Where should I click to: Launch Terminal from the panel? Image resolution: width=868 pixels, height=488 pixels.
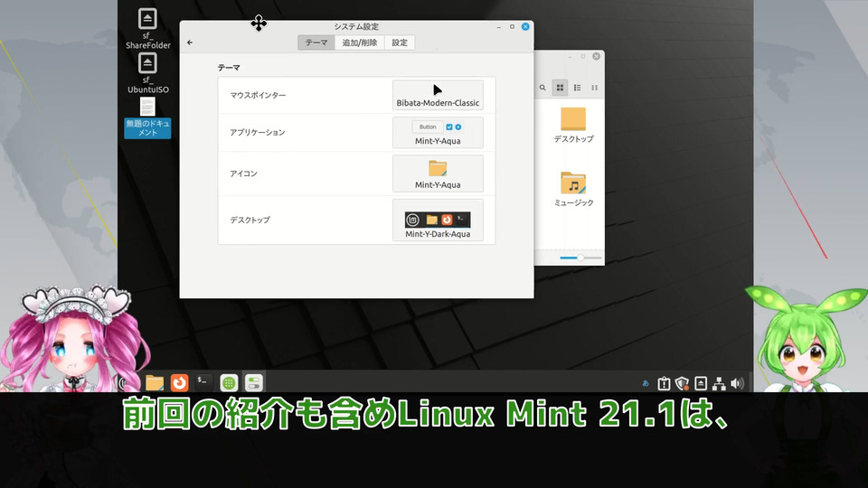tap(203, 381)
